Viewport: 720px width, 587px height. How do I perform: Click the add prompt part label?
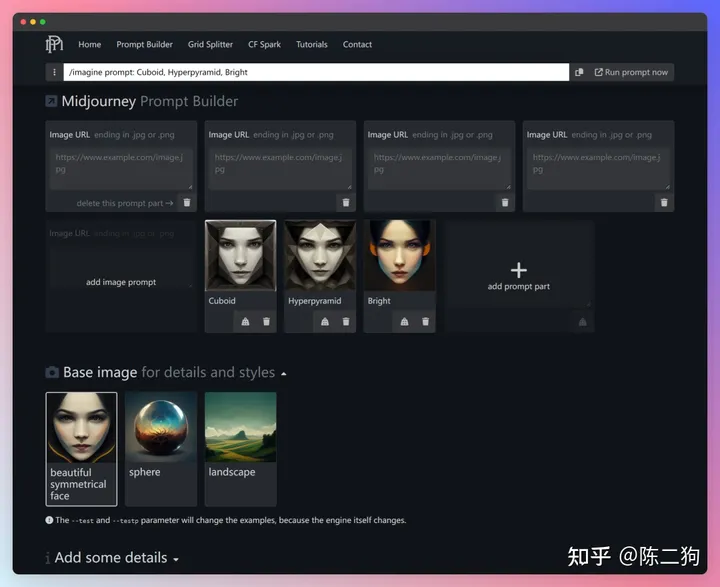pyautogui.click(x=518, y=286)
